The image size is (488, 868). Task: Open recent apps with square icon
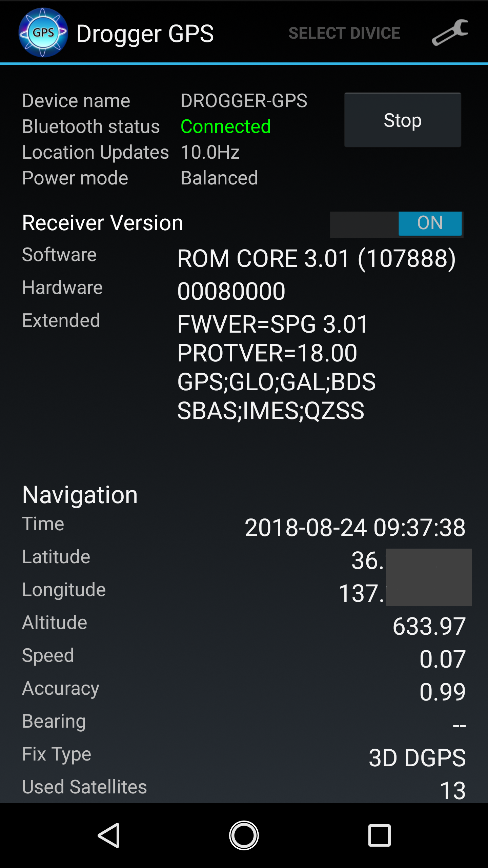(380, 835)
